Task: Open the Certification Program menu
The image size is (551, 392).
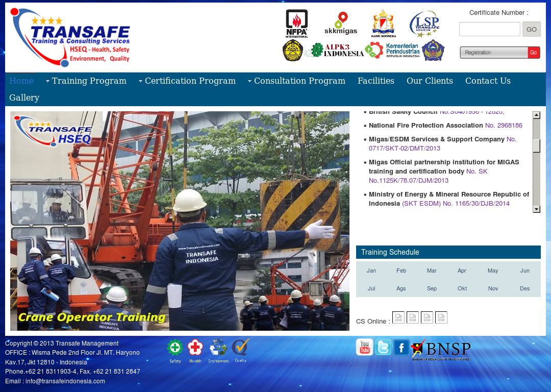Action: (x=190, y=81)
